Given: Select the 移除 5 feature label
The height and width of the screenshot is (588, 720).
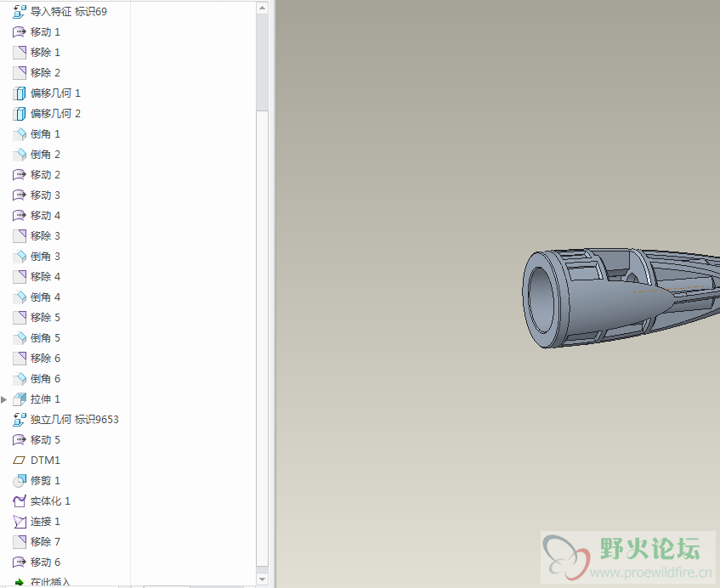Looking at the screenshot, I should (x=45, y=318).
